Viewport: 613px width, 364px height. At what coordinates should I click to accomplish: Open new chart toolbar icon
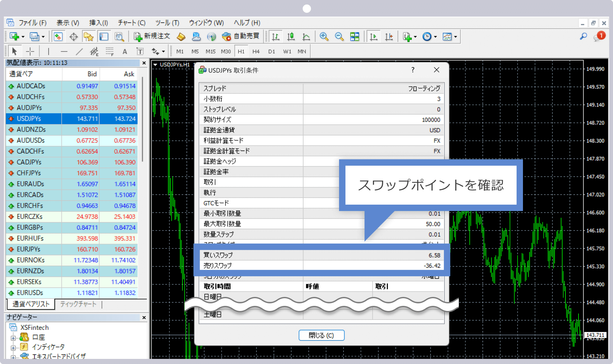(x=14, y=37)
